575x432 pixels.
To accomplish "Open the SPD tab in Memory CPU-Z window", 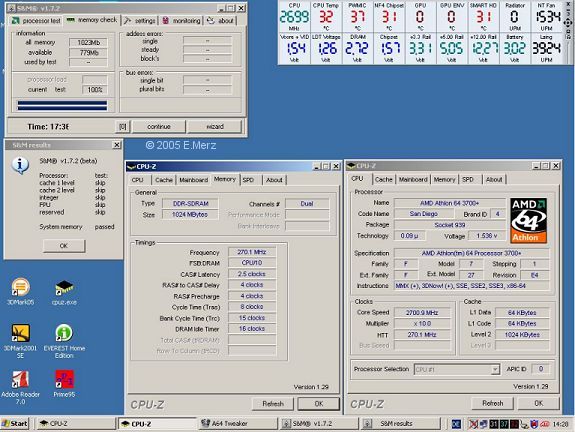I will tap(248, 180).
